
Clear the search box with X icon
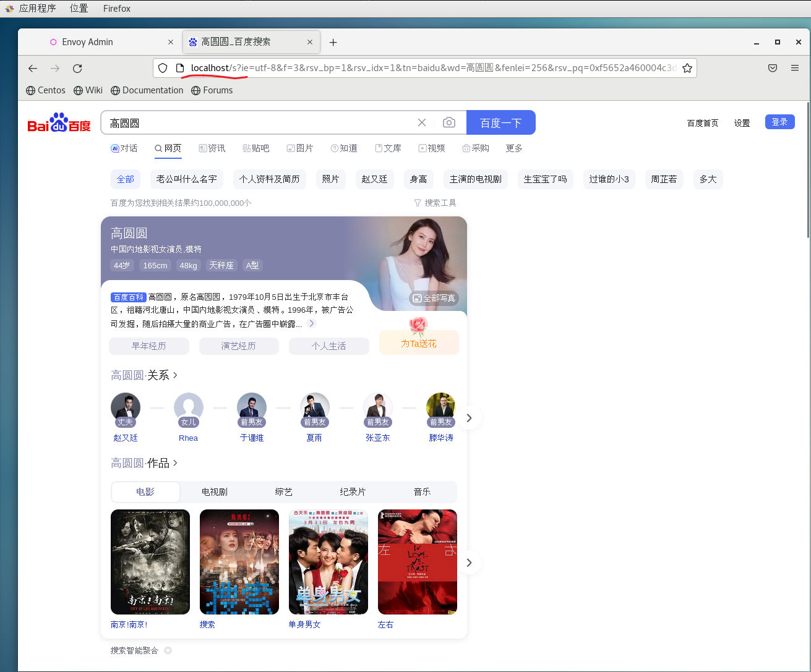[422, 122]
